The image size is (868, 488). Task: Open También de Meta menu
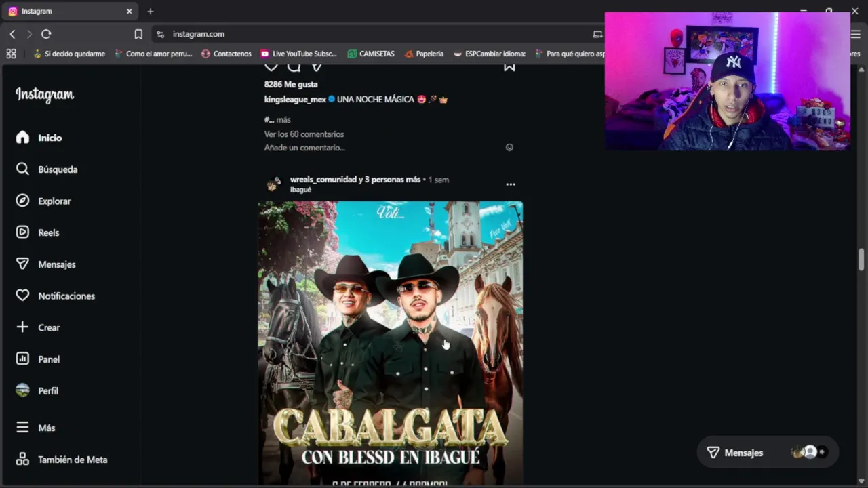click(61, 460)
